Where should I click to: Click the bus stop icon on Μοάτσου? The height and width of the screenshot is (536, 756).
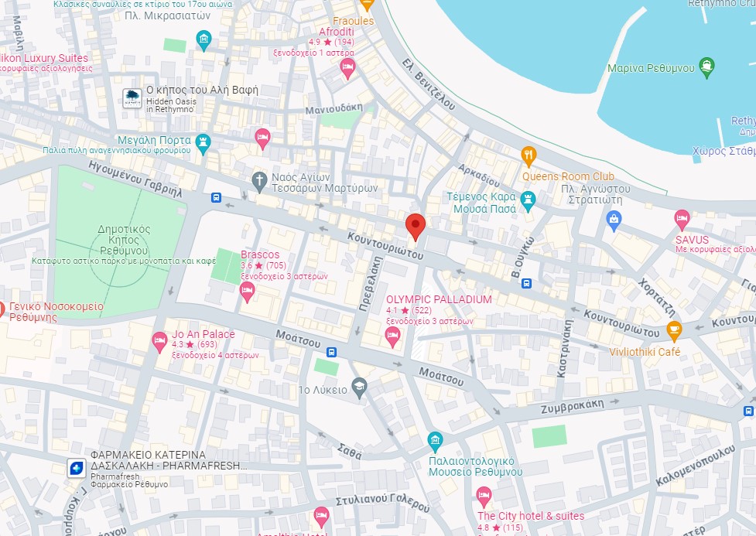[331, 352]
